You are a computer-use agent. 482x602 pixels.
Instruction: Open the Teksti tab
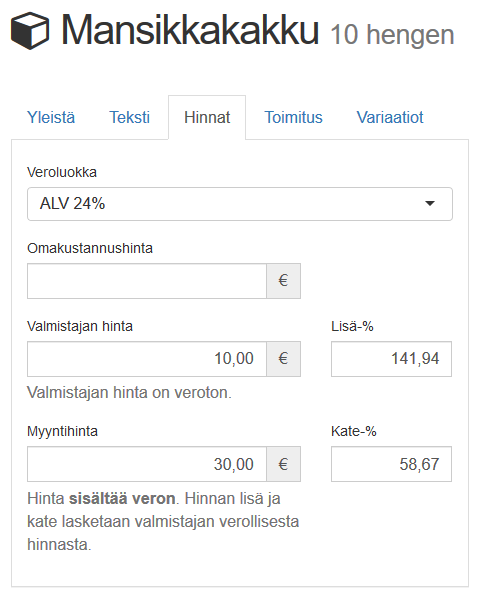coord(129,117)
